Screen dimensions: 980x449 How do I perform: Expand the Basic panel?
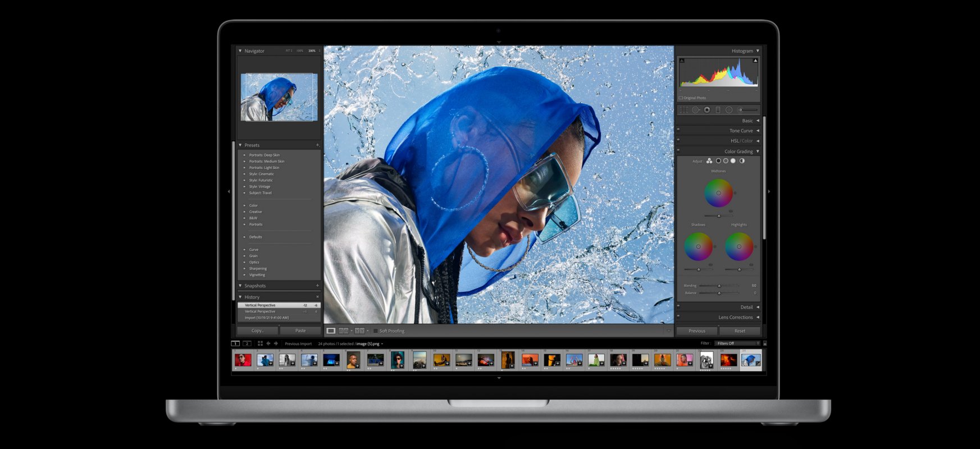(758, 121)
